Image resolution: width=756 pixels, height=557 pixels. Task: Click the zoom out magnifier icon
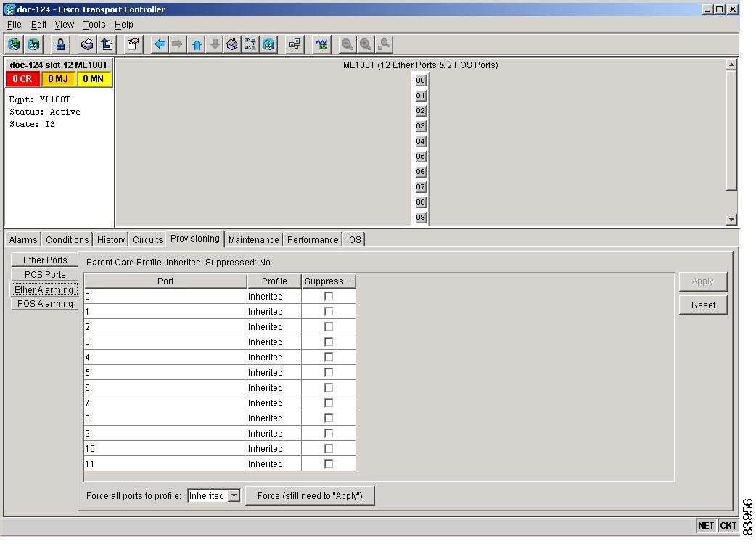click(x=348, y=44)
